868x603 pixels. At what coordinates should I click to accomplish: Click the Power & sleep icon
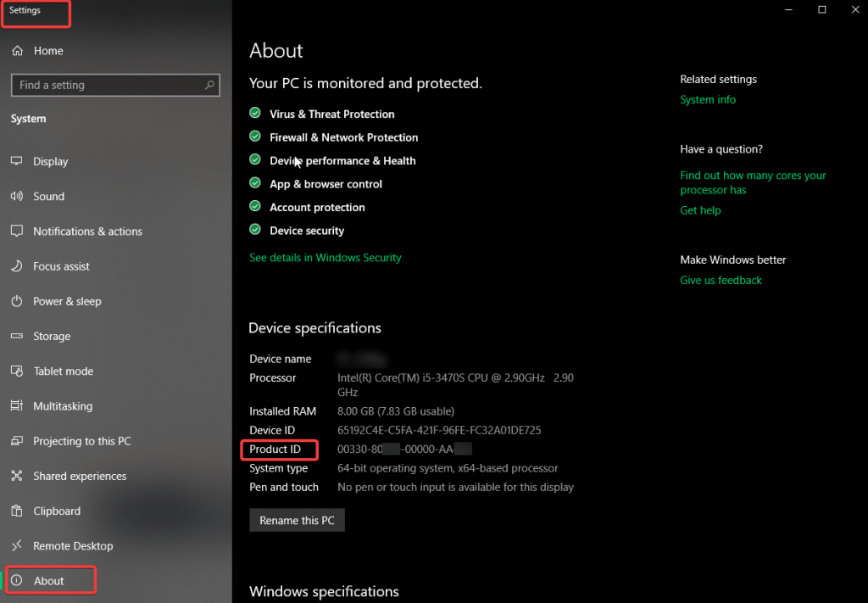[17, 301]
